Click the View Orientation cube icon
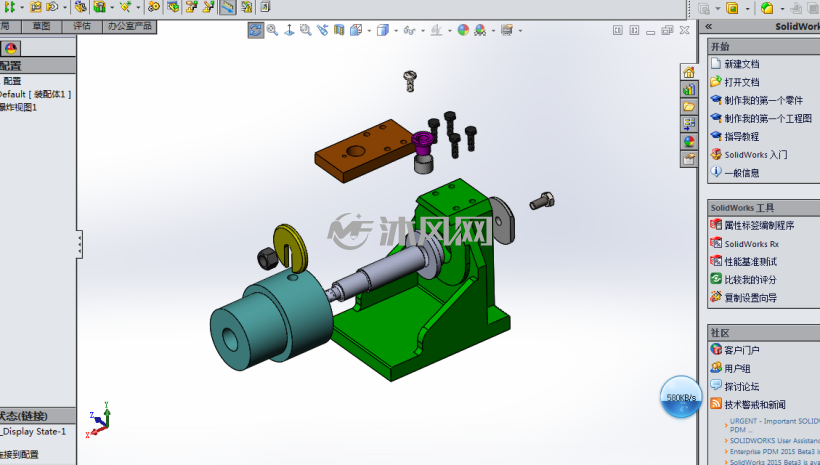This screenshot has height=465, width=820. tap(356, 30)
